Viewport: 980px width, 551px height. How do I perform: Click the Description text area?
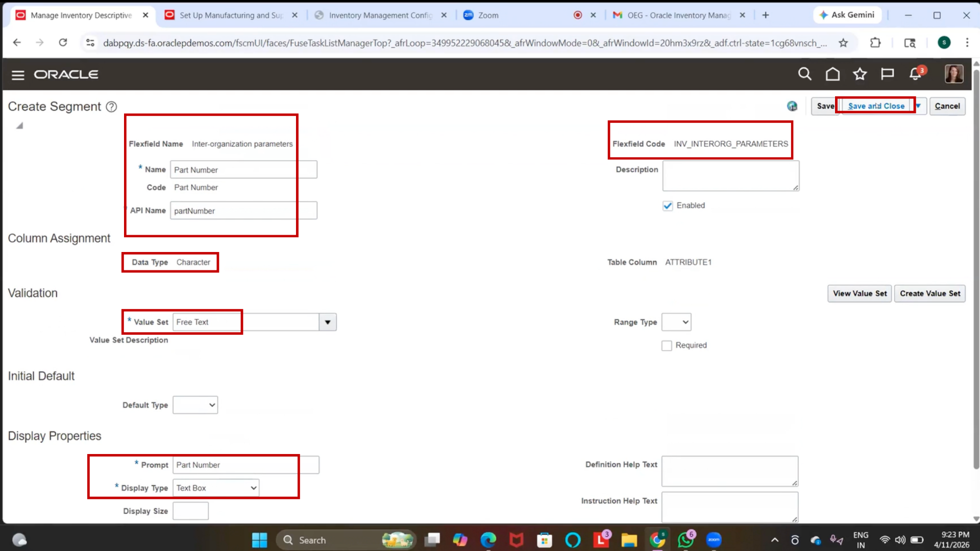731,176
